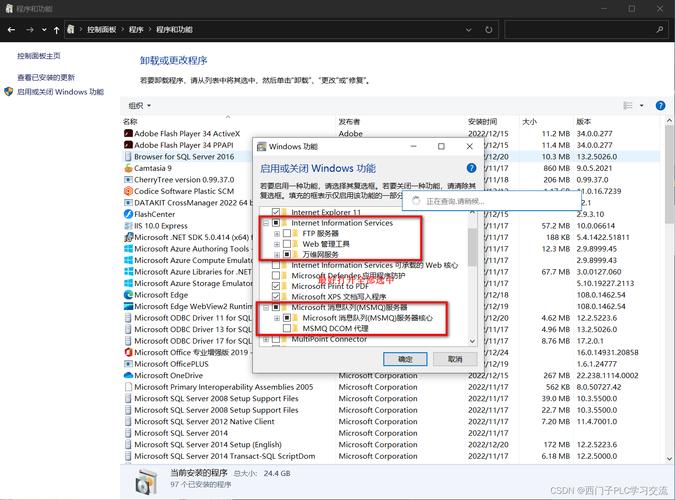Select Microsoft SQL Server 2012 Native Client row

pyautogui.click(x=392, y=422)
